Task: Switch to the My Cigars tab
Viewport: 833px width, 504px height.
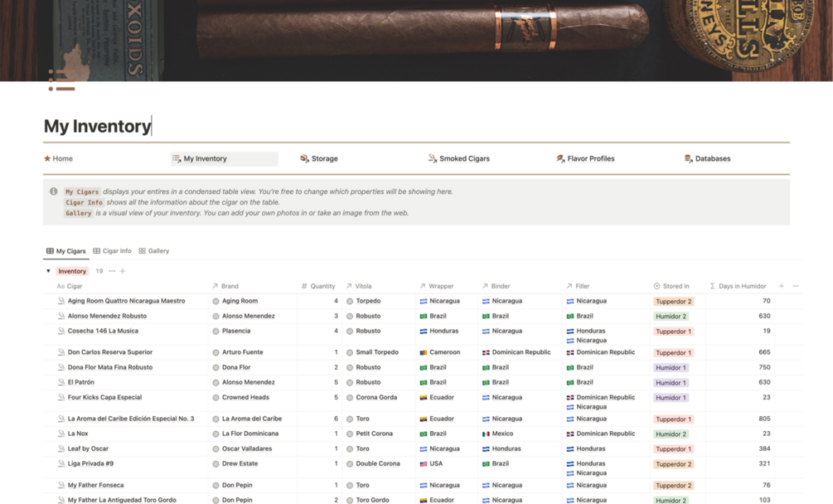Action: (65, 250)
